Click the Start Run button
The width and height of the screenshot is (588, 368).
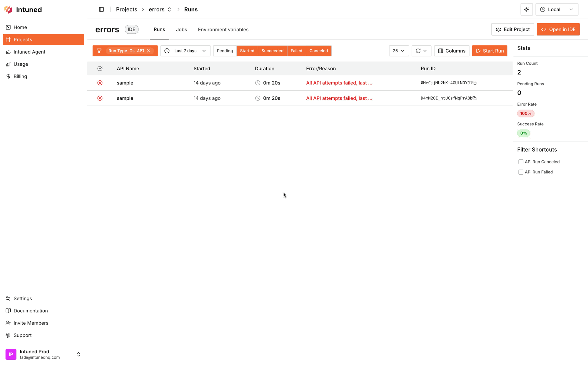pyautogui.click(x=490, y=51)
